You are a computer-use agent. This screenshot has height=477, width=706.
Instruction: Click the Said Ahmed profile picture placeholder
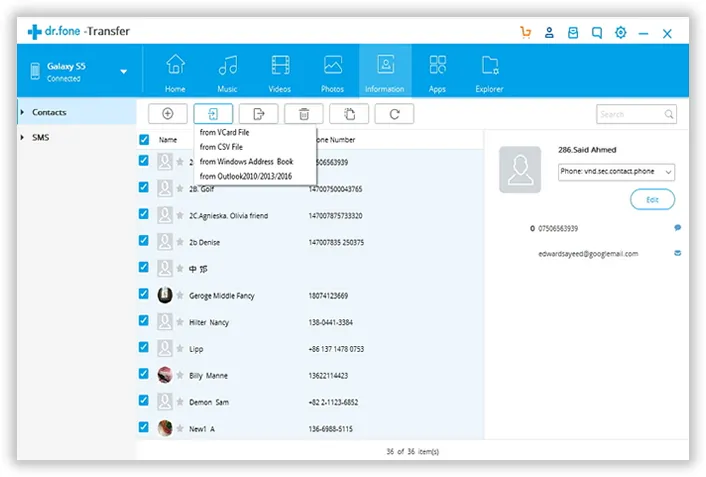pyautogui.click(x=520, y=169)
